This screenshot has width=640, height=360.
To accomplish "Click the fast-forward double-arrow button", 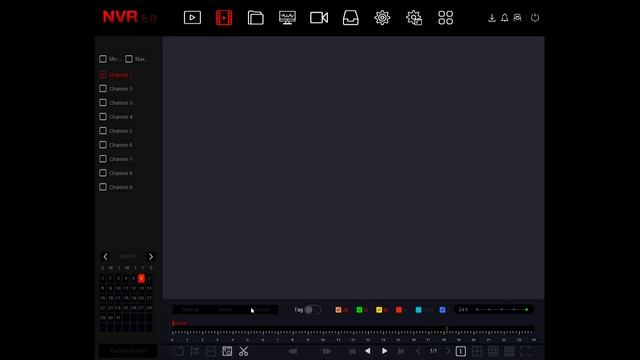I will pyautogui.click(x=327, y=351).
